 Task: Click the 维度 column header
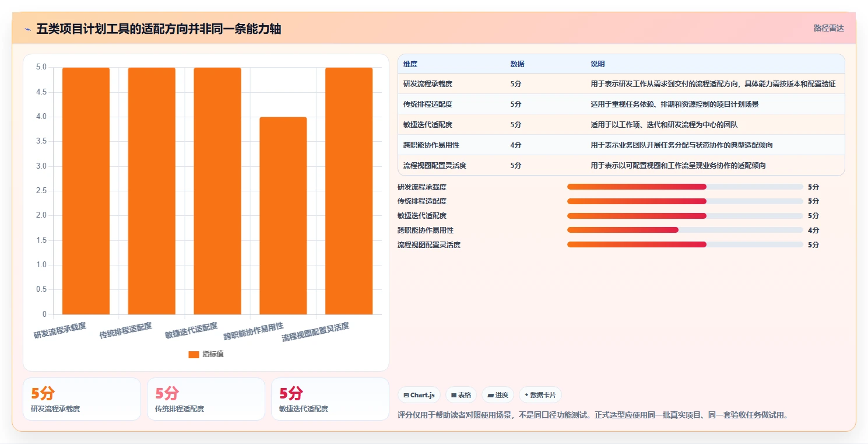410,64
